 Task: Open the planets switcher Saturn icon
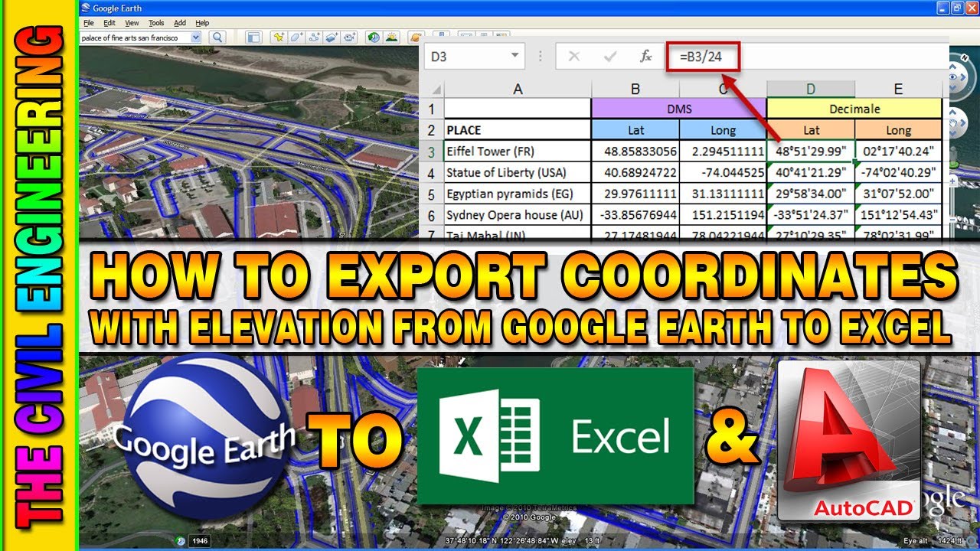point(416,36)
